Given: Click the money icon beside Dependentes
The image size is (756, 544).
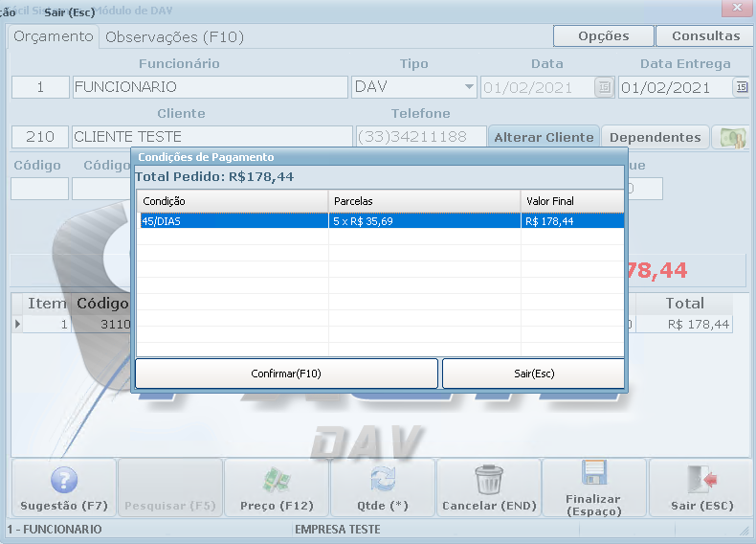Looking at the screenshot, I should pyautogui.click(x=732, y=137).
